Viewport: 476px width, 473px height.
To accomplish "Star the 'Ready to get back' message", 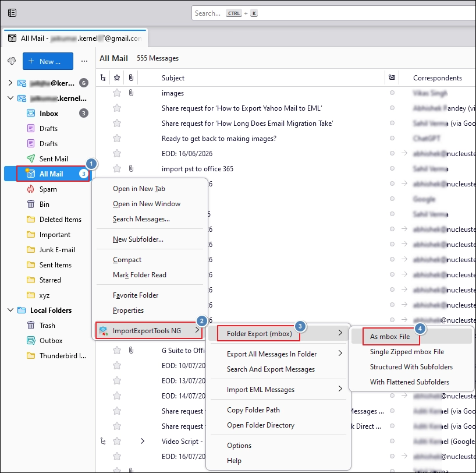I will [x=117, y=138].
